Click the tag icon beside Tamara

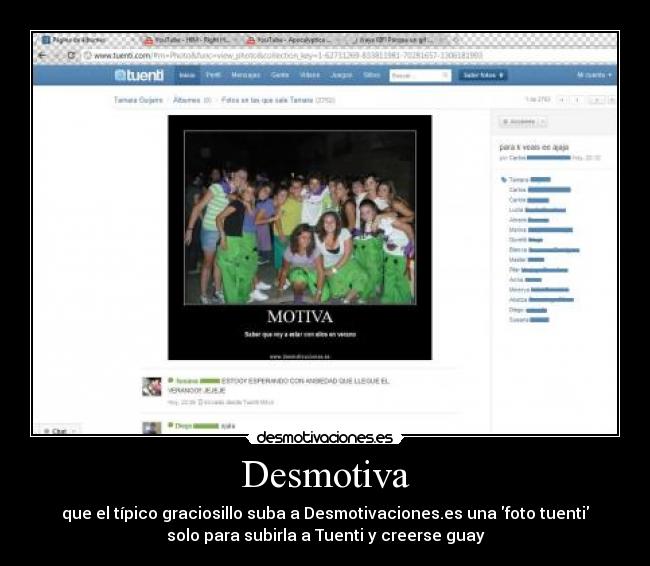pyautogui.click(x=504, y=180)
